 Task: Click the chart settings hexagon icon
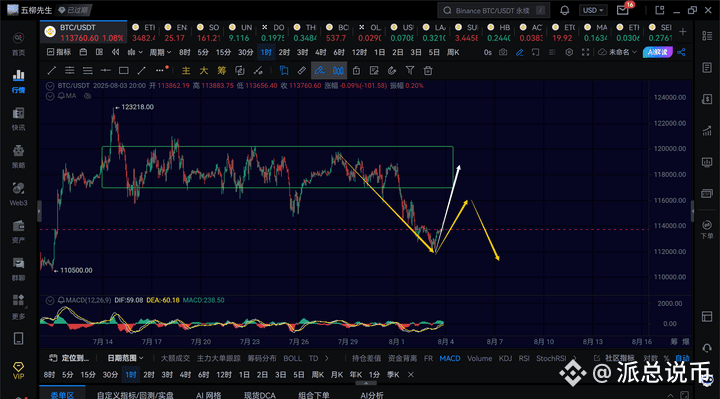coord(569,52)
